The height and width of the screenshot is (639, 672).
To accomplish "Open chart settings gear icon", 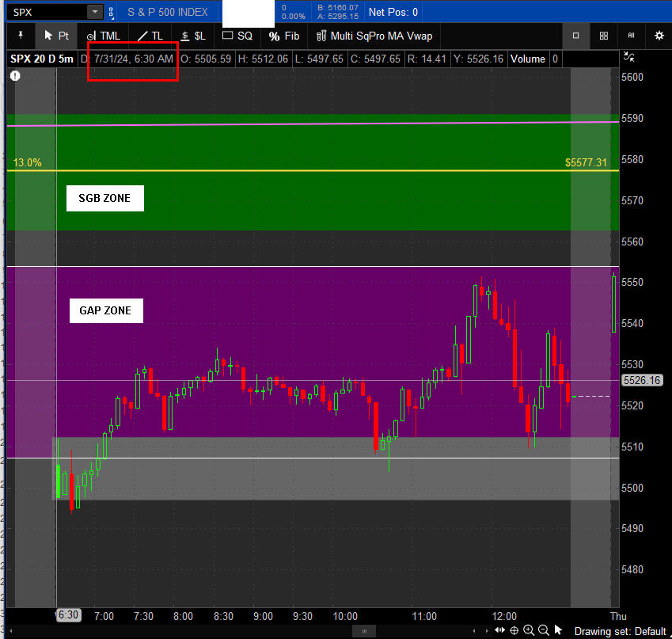I will [x=659, y=36].
